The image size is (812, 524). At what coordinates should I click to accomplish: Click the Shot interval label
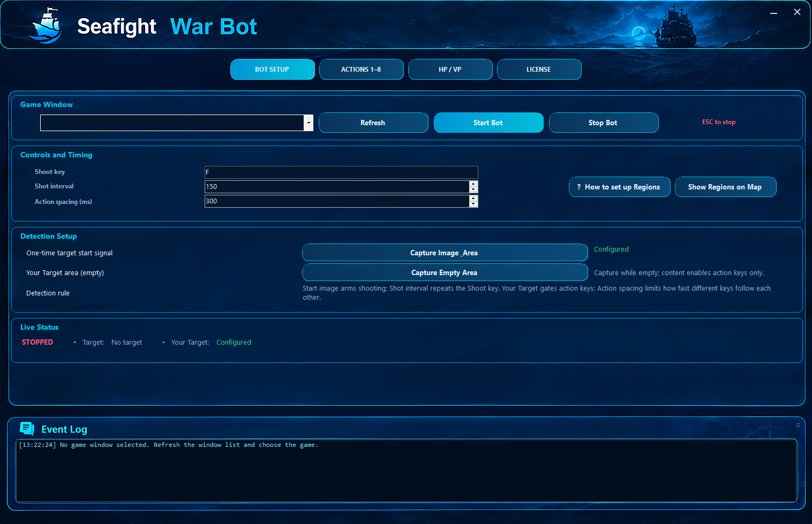(54, 186)
